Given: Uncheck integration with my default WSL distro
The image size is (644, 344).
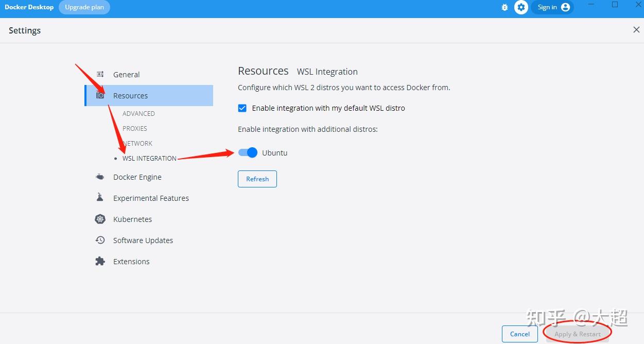Looking at the screenshot, I should pyautogui.click(x=242, y=108).
